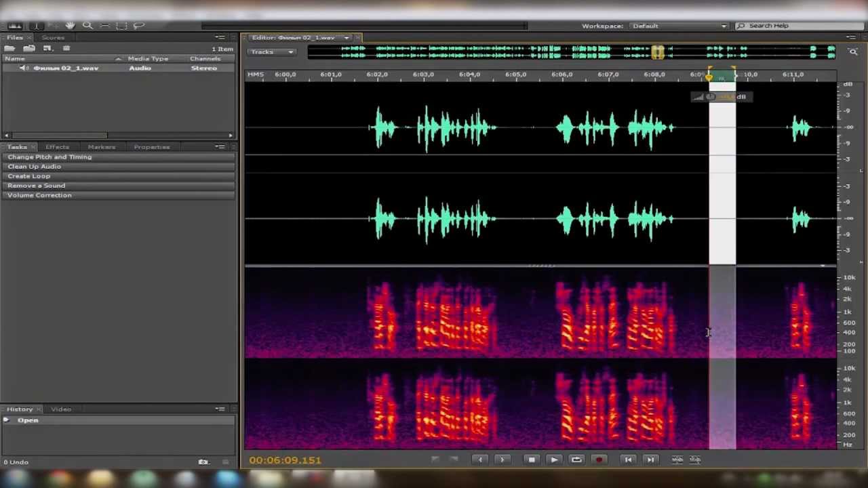Click the Search Help field

[799, 26]
